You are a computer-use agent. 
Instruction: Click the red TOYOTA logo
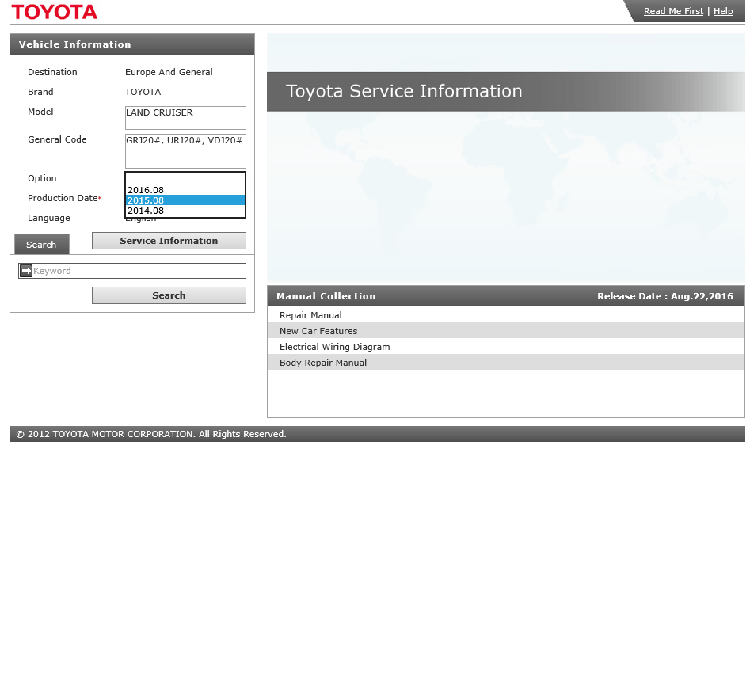[x=54, y=12]
